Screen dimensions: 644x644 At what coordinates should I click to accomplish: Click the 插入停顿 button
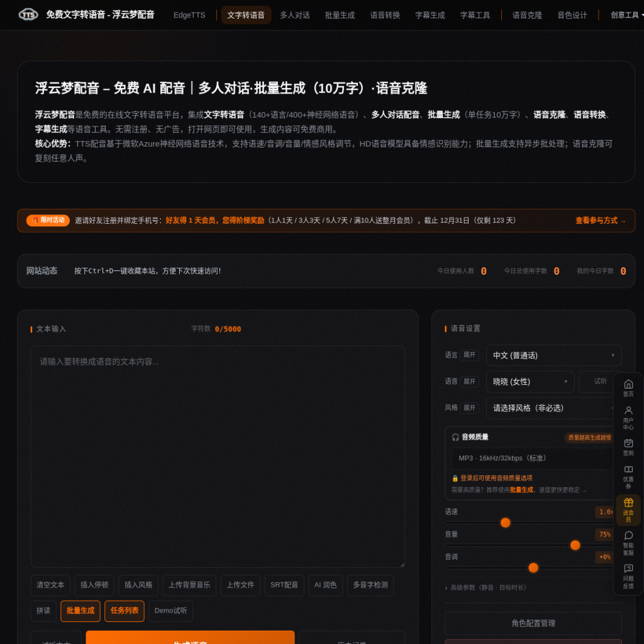(x=94, y=586)
